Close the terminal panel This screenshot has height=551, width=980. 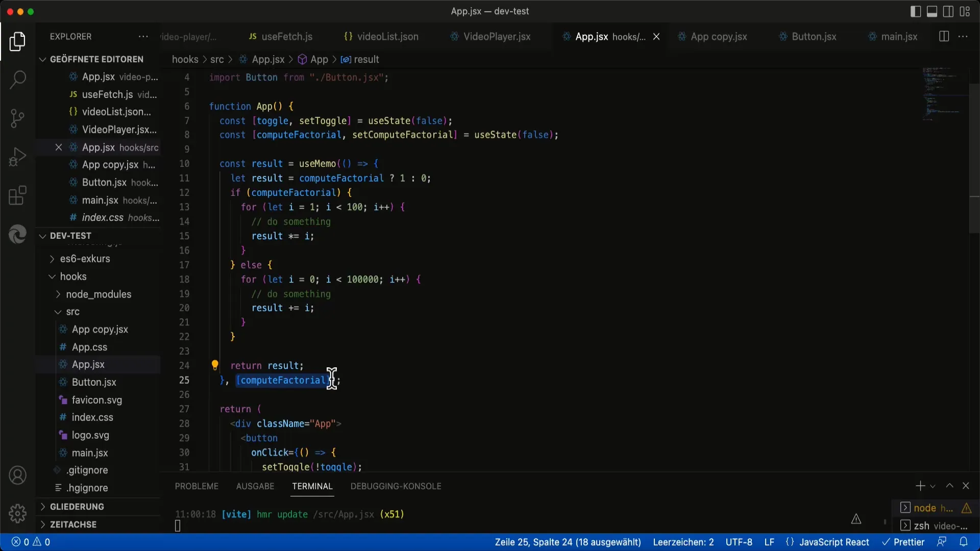966,486
